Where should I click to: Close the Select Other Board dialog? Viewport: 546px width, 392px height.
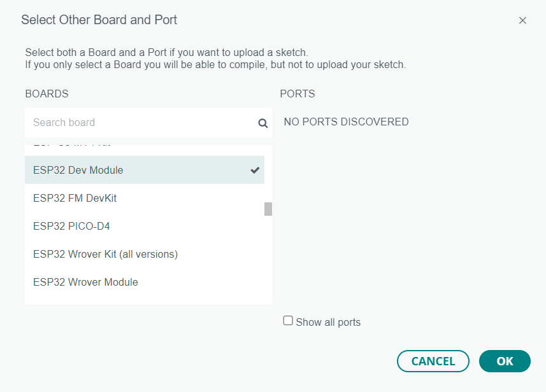point(522,20)
